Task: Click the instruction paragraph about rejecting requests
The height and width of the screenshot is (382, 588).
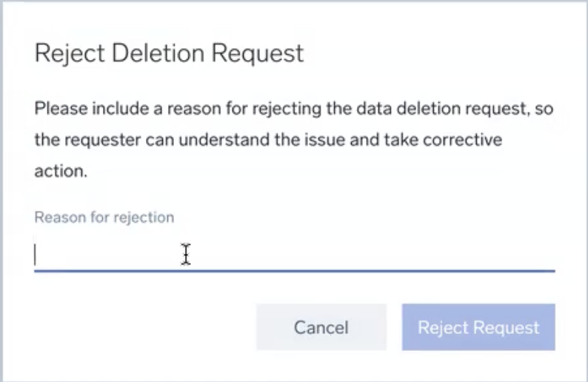Action: (x=294, y=139)
